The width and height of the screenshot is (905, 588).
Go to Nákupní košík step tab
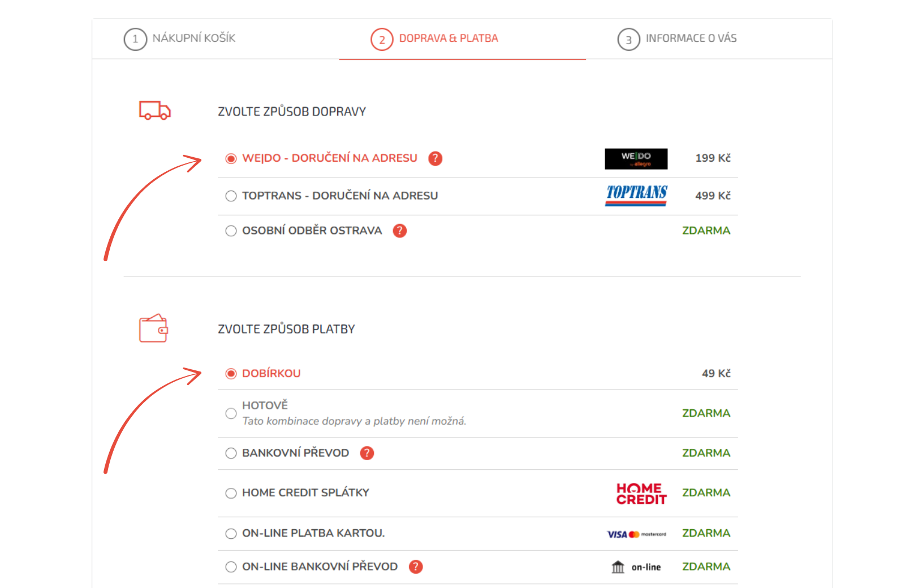point(180,39)
